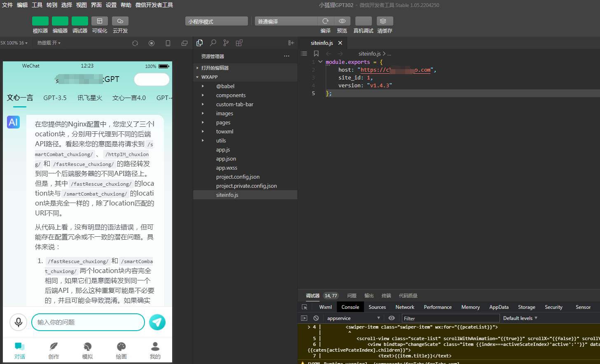Collapse the module.exports code fold arrow
Image resolution: width=600 pixels, height=364 pixels.
[x=320, y=62]
